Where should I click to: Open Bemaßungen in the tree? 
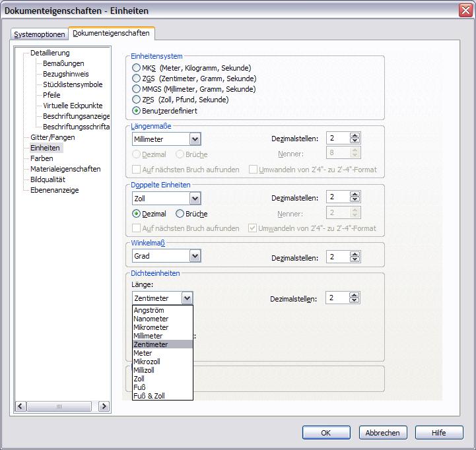(x=63, y=63)
